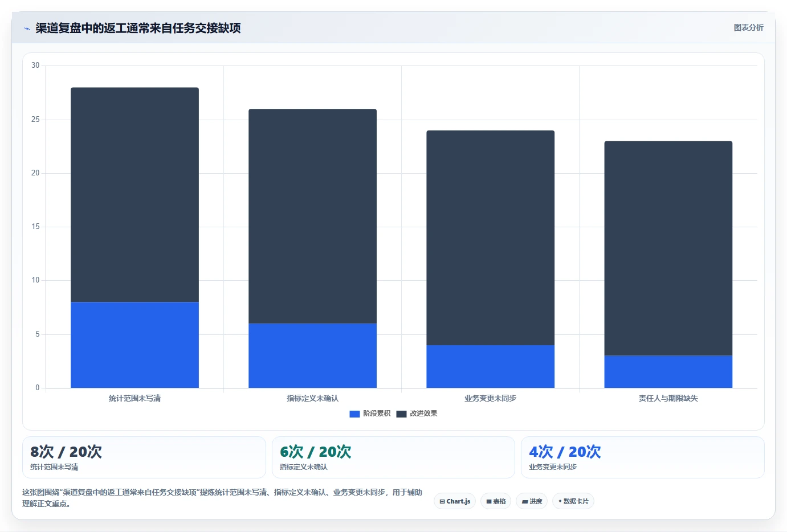This screenshot has height=532, width=787.
Task: Click the icon beside the chart title
Action: point(27,28)
